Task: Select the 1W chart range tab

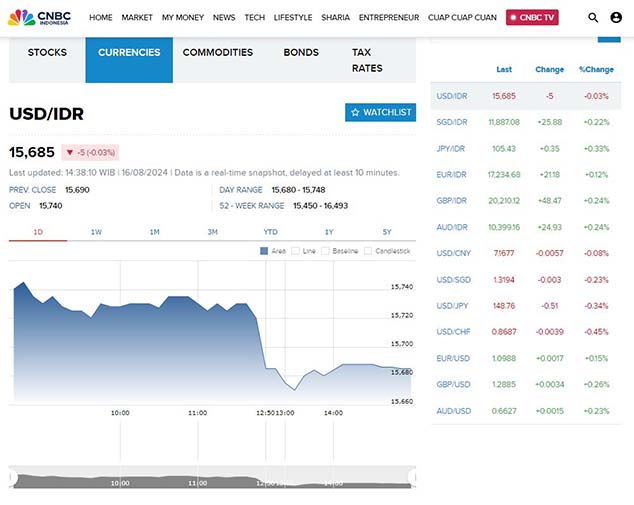Action: tap(96, 232)
